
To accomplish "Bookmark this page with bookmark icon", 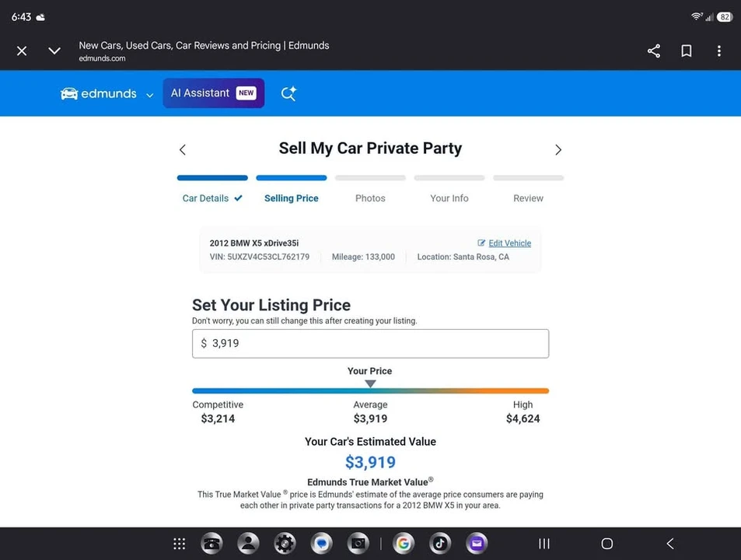I will [x=686, y=51].
